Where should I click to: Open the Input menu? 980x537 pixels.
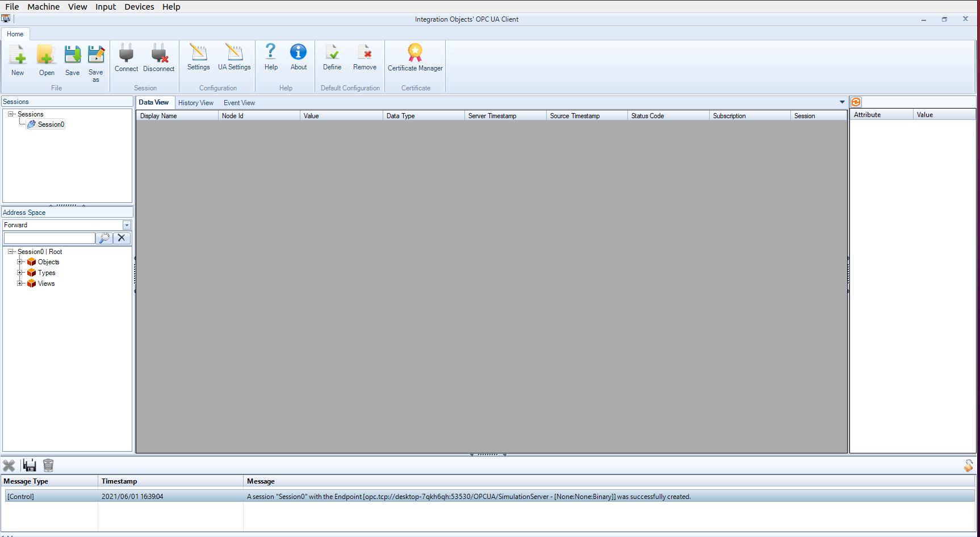[x=106, y=7]
